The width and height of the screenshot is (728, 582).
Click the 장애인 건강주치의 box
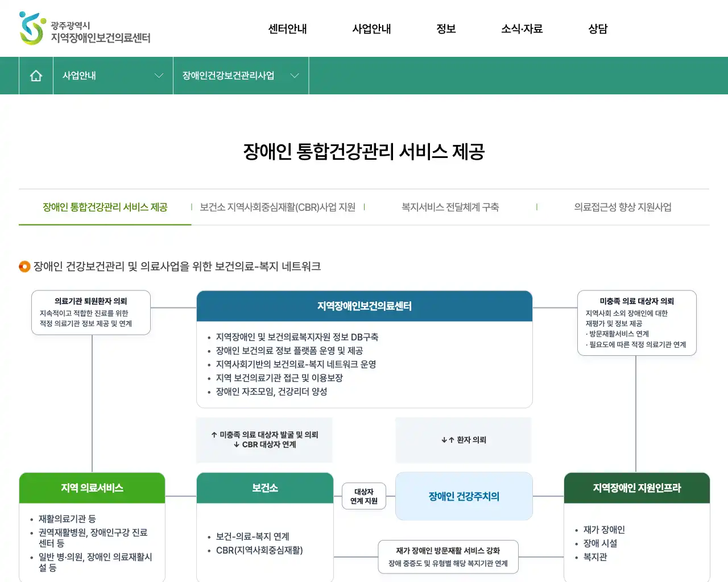click(464, 496)
